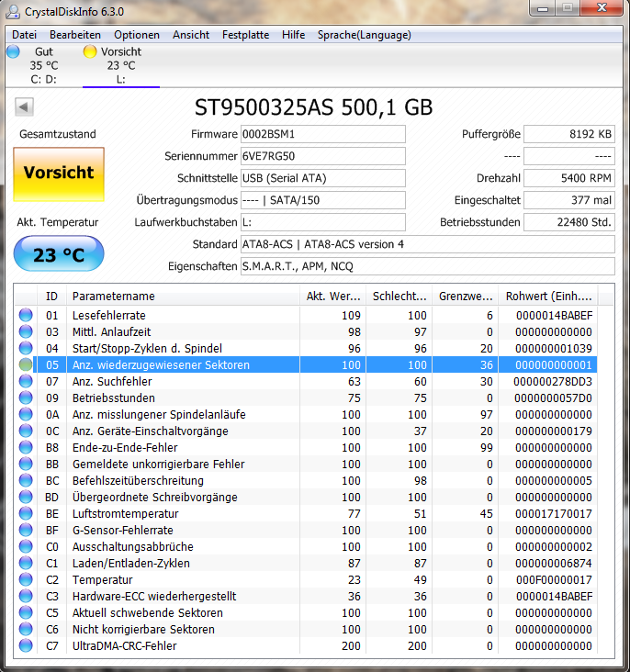Click the Schnittstelle field USB (Serial ATA)
This screenshot has width=630, height=672.
(x=323, y=178)
